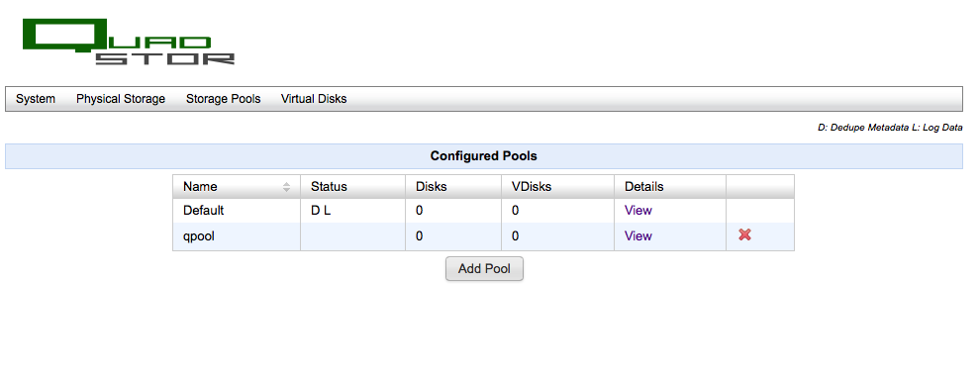Screen dimensions: 980x372
Task: Select the Default pool name cell
Action: [237, 211]
